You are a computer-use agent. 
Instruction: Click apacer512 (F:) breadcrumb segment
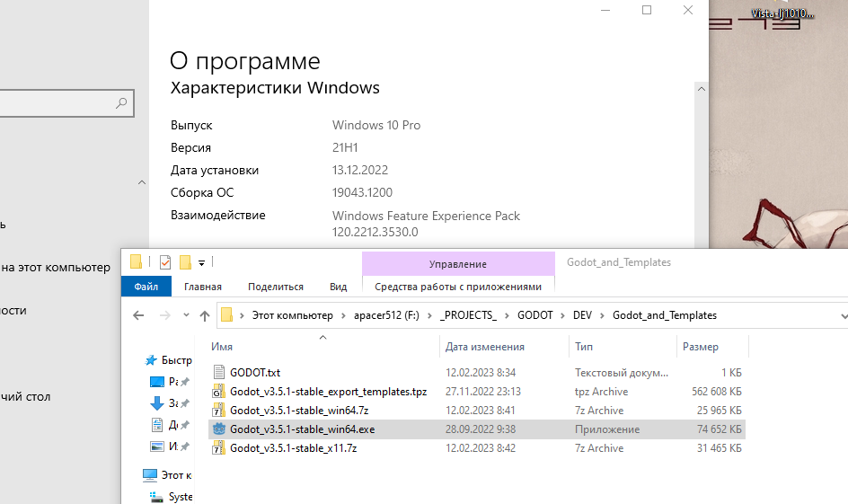point(386,315)
